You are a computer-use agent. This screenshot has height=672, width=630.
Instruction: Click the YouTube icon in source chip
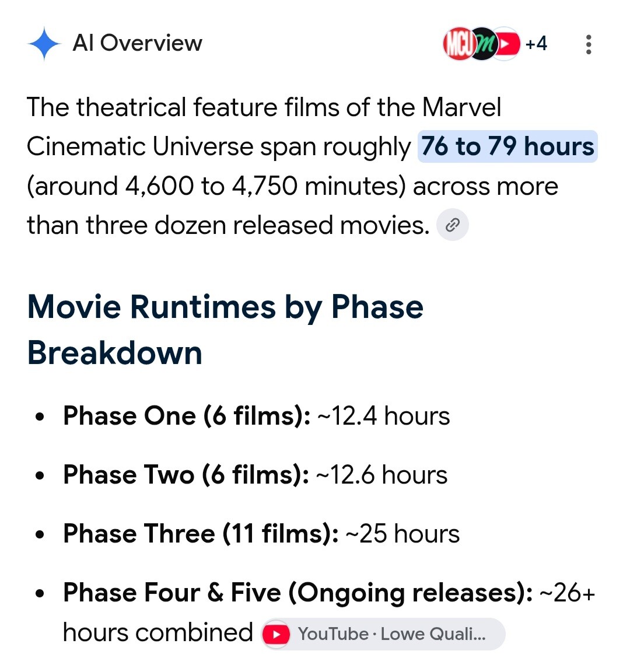[276, 634]
